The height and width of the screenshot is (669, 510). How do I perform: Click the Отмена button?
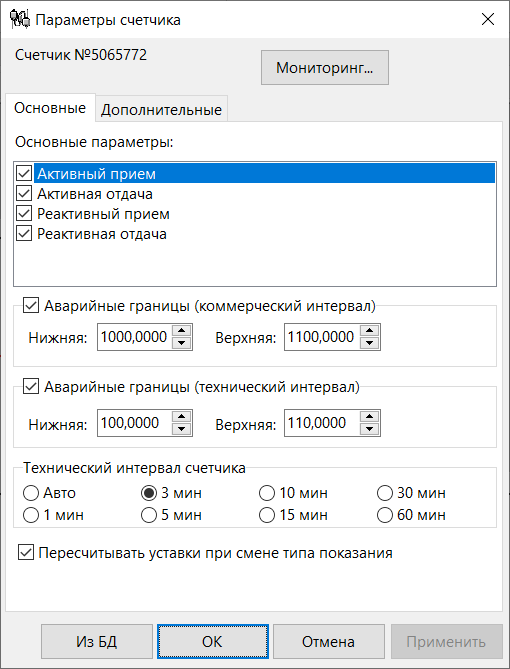[x=328, y=642]
